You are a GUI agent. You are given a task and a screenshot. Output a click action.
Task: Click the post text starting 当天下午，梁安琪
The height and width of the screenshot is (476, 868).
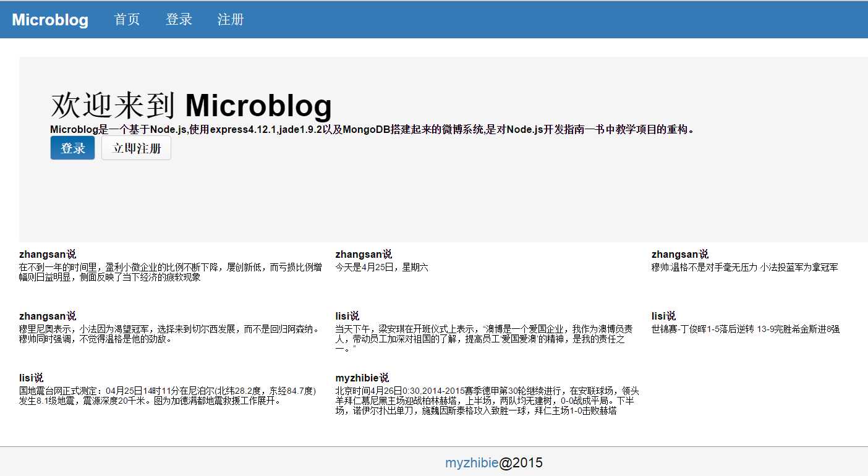coord(484,339)
